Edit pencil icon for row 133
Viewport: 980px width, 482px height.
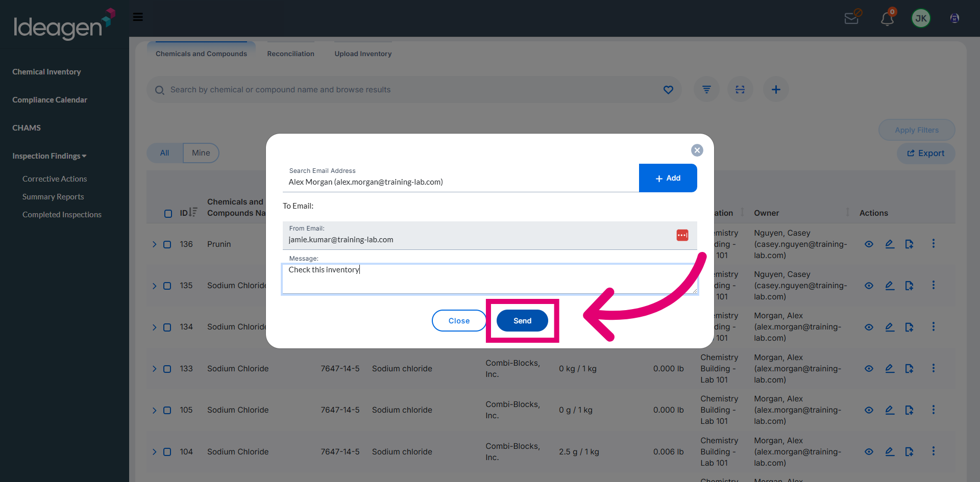890,369
